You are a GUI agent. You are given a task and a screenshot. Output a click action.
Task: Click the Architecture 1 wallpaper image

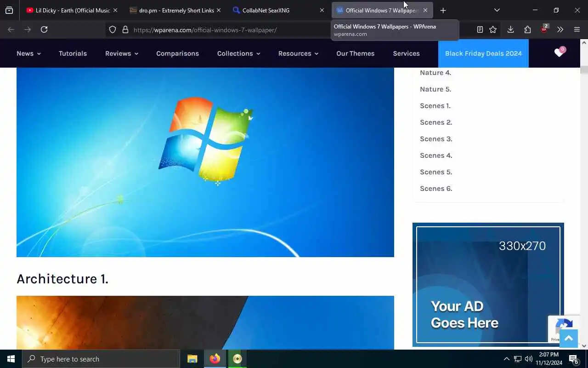tap(205, 322)
